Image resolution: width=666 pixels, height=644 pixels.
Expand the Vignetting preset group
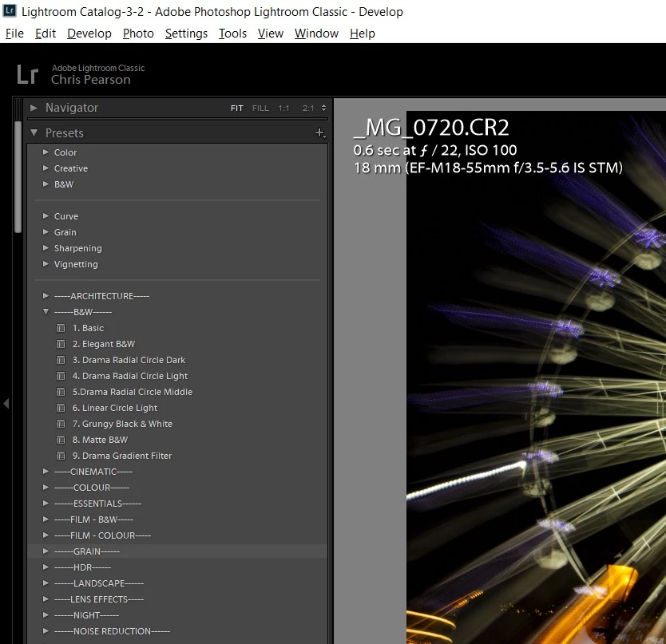tap(46, 263)
